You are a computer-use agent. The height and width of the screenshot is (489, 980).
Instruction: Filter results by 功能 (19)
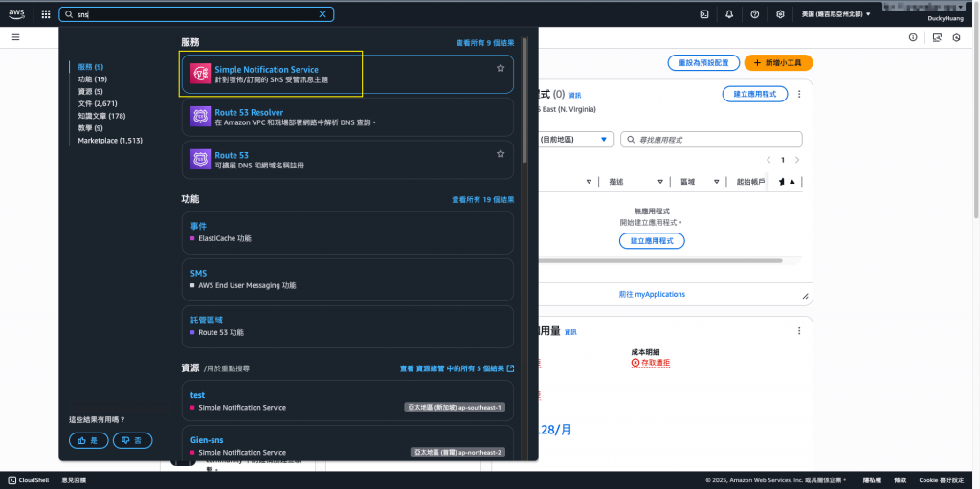93,78
